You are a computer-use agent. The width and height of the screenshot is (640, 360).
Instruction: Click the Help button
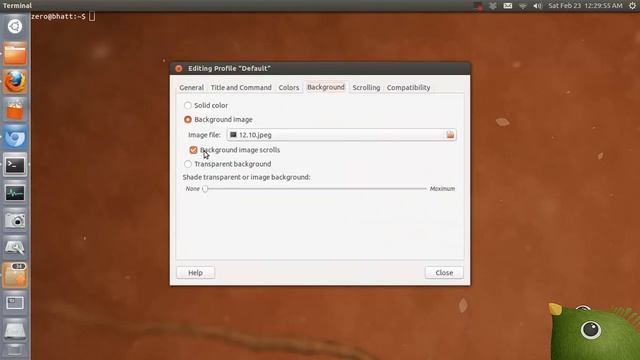point(196,273)
